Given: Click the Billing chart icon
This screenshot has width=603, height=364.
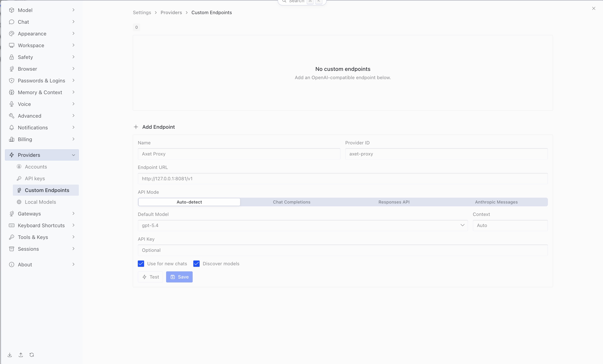Looking at the screenshot, I should point(12,139).
